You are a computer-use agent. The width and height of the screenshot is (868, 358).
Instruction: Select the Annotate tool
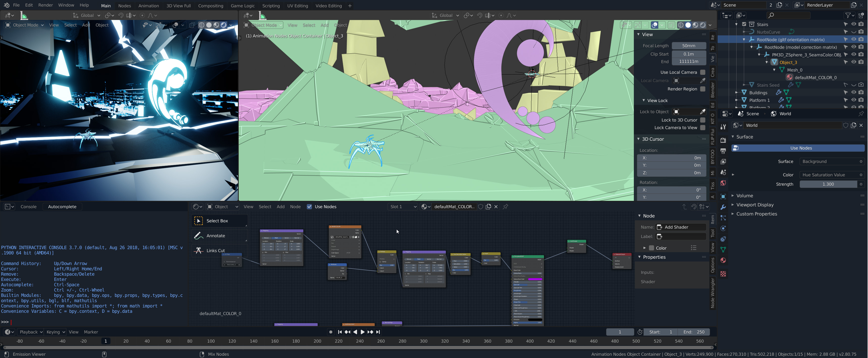(x=216, y=236)
